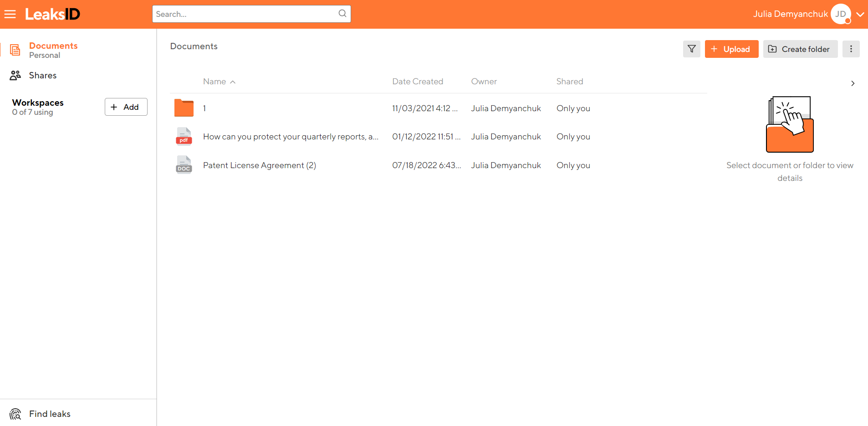Click owner Julia Demyanchuk in Patent License row

[506, 165]
